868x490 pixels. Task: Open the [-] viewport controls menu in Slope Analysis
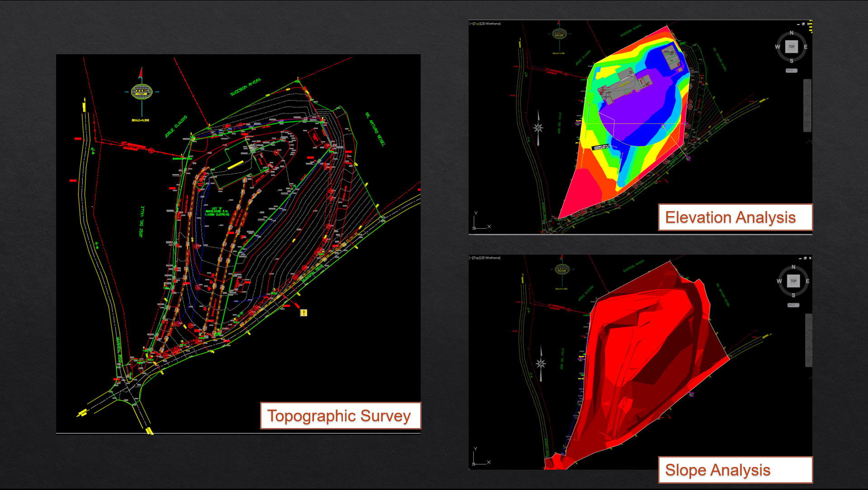point(471,258)
